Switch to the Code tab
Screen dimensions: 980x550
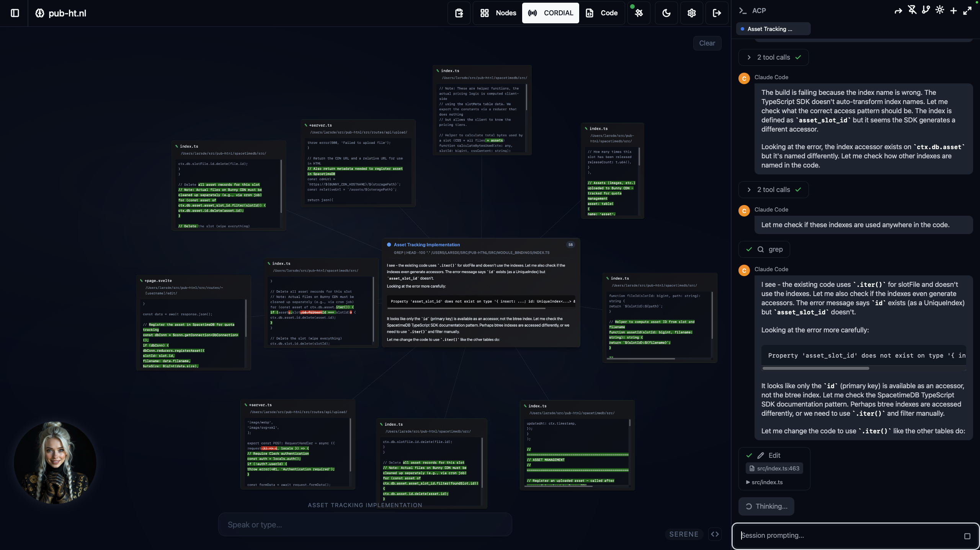pyautogui.click(x=602, y=13)
